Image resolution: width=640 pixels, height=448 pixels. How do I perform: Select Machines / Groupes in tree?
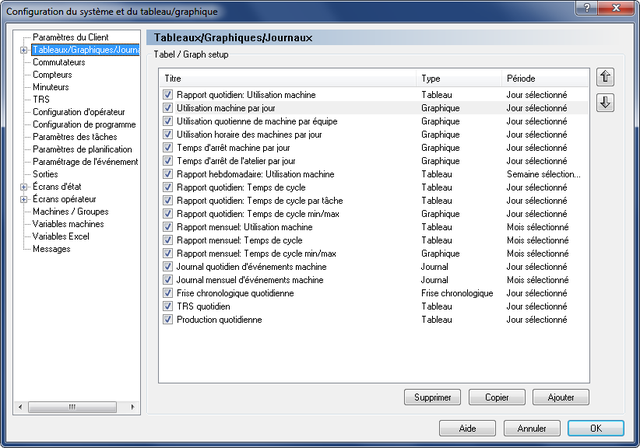(70, 211)
